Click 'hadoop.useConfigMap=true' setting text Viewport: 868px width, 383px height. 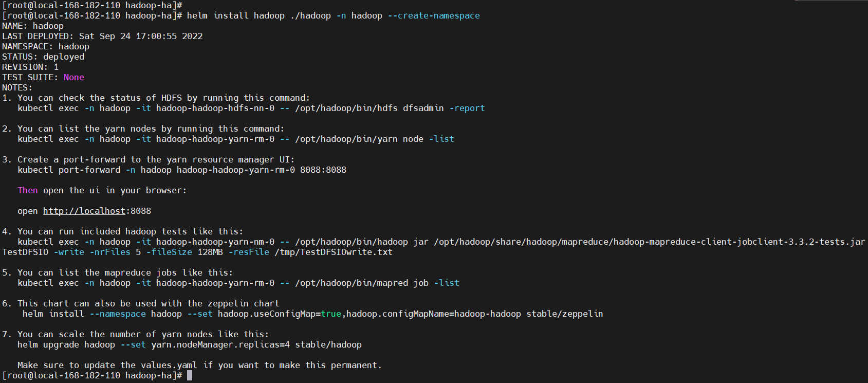point(280,314)
